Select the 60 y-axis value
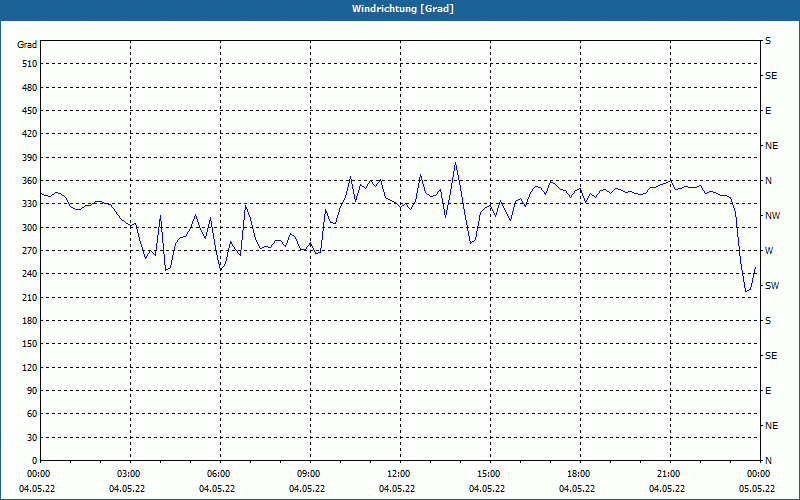The height and width of the screenshot is (500, 800). [32, 414]
